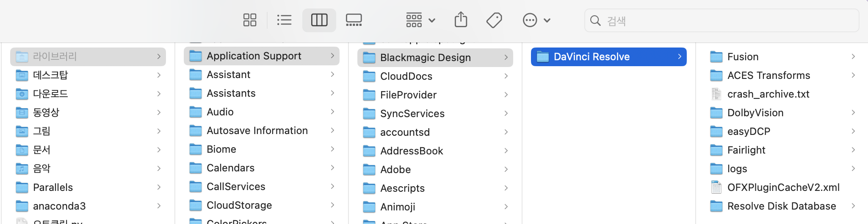
Task: Select the crash_archive.txt file
Action: 782,94
